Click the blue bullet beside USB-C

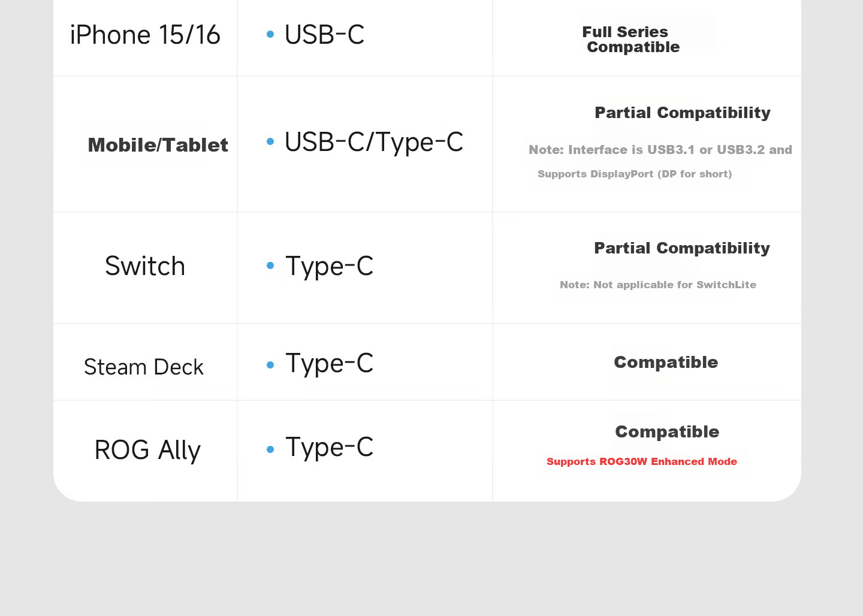270,35
